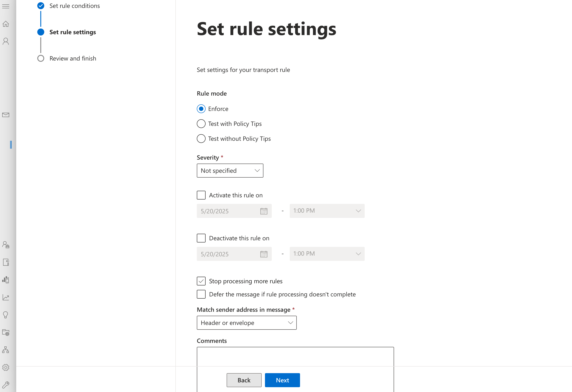572x392 pixels.
Task: Open Recipients person icon in sidebar
Action: click(x=6, y=41)
